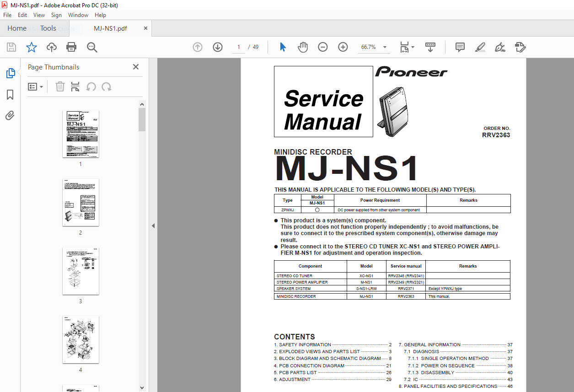
Task: Expand the fit page options arrow
Action: point(413,47)
